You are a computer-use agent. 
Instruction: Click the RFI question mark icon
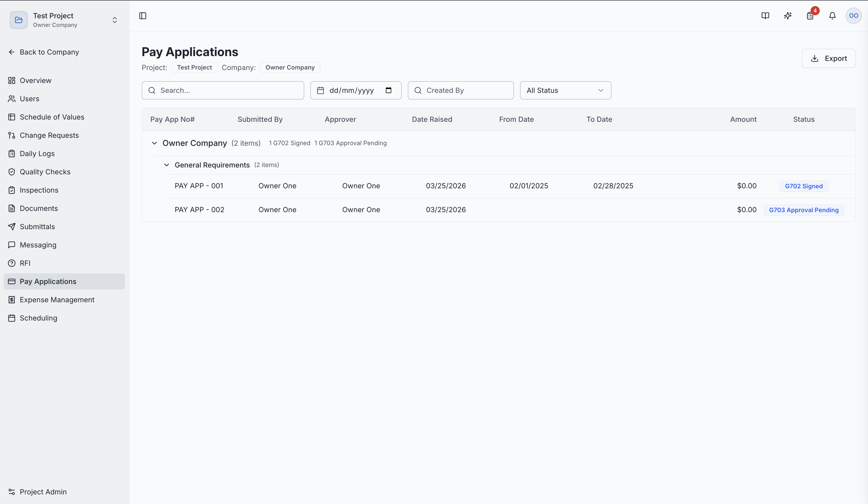pyautogui.click(x=12, y=263)
